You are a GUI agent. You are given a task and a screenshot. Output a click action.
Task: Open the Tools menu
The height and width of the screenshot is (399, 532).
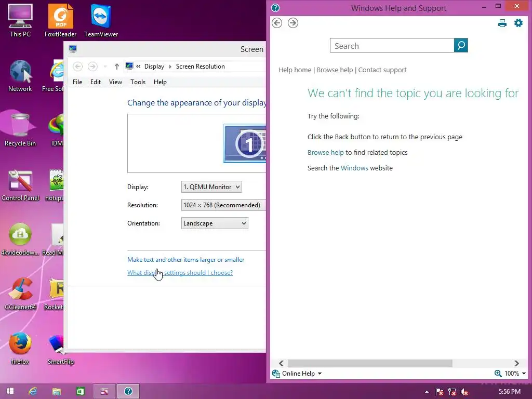point(138,82)
